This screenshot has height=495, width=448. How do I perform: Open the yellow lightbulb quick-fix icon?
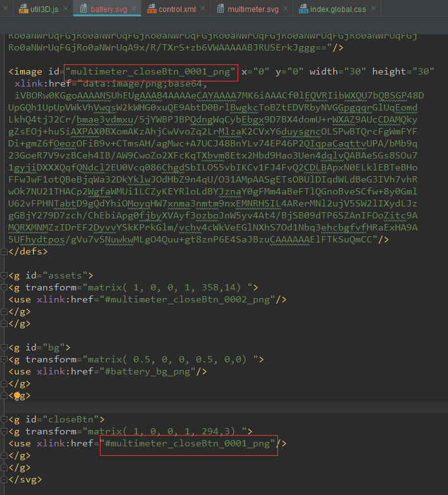point(17,395)
